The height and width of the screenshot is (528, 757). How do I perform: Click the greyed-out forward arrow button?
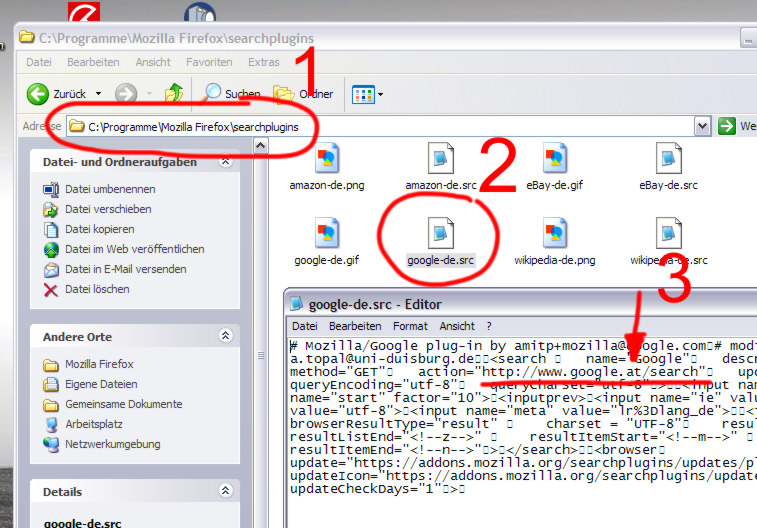(126, 94)
